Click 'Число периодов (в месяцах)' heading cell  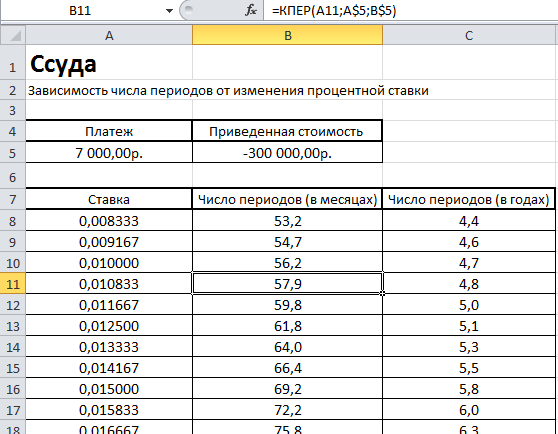click(x=288, y=199)
